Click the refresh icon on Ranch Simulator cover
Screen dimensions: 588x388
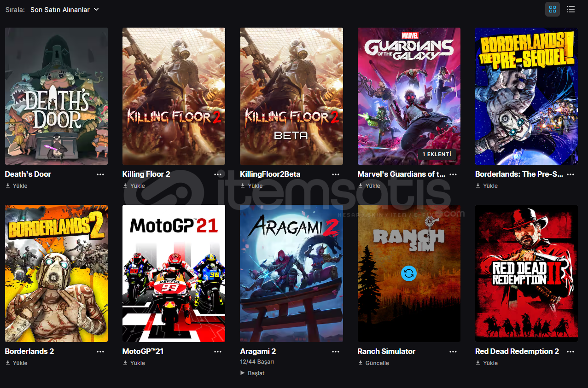point(409,273)
